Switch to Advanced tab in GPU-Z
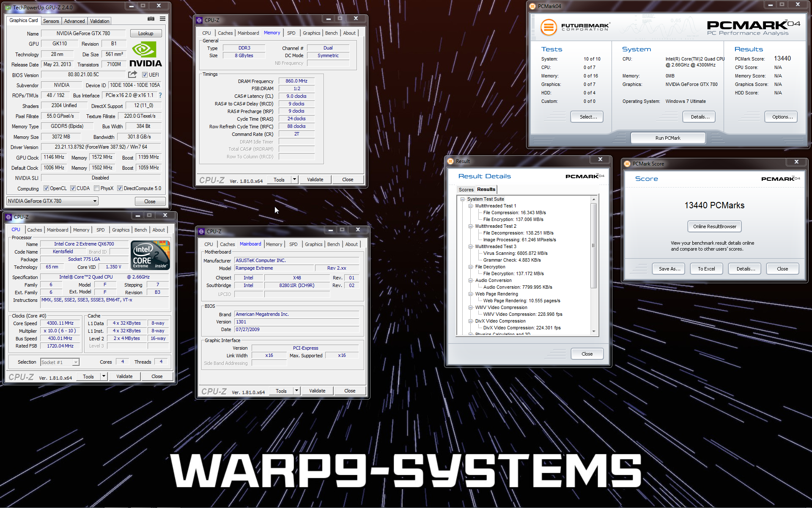 (74, 21)
